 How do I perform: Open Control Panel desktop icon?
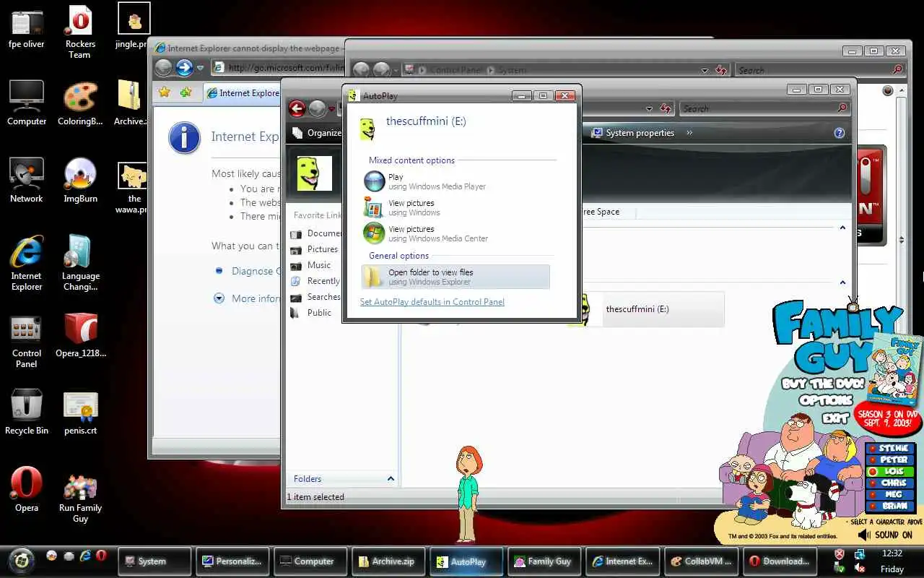tap(27, 341)
